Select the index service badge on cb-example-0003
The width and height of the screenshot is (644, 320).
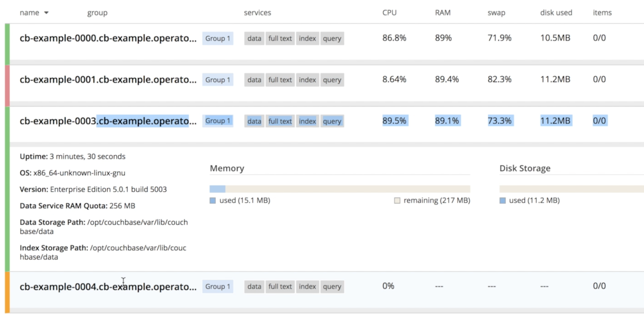307,121
